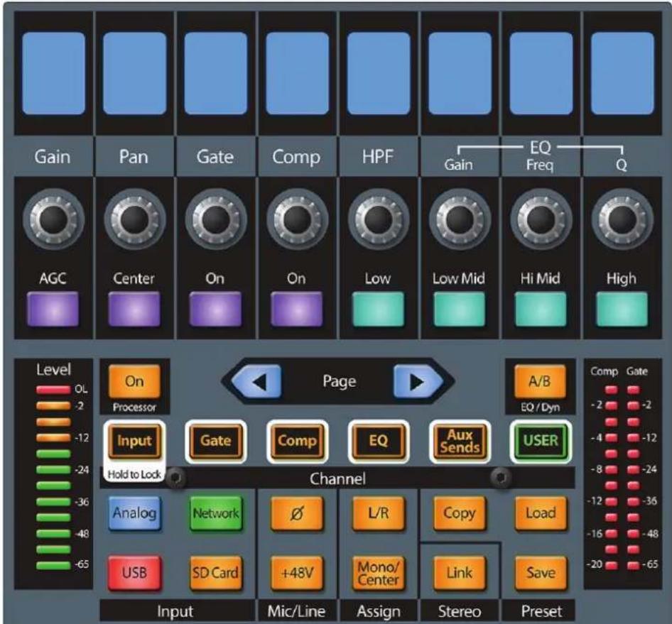
Task: Select the SD Card input source
Action: click(215, 573)
